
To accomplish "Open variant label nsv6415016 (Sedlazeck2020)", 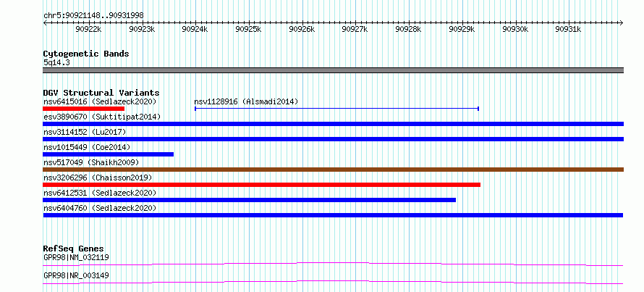I will 100,101.
